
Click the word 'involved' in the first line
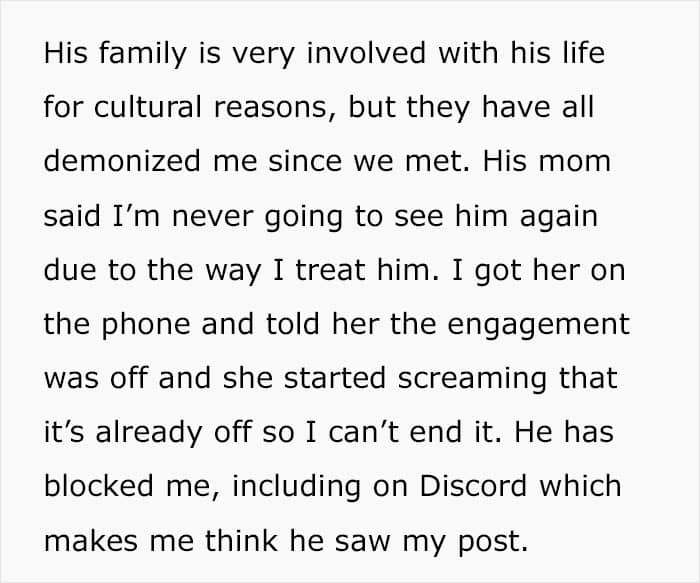coord(366,52)
